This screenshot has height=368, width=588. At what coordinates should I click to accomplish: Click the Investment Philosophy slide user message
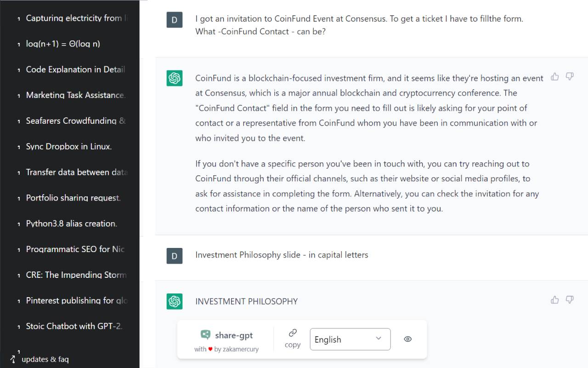(x=282, y=255)
